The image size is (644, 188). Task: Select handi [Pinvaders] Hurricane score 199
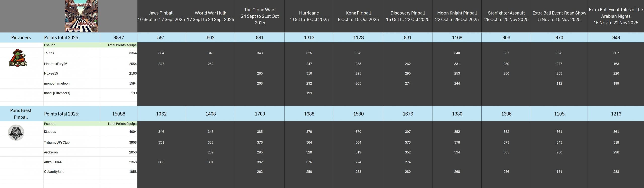pyautogui.click(x=309, y=93)
